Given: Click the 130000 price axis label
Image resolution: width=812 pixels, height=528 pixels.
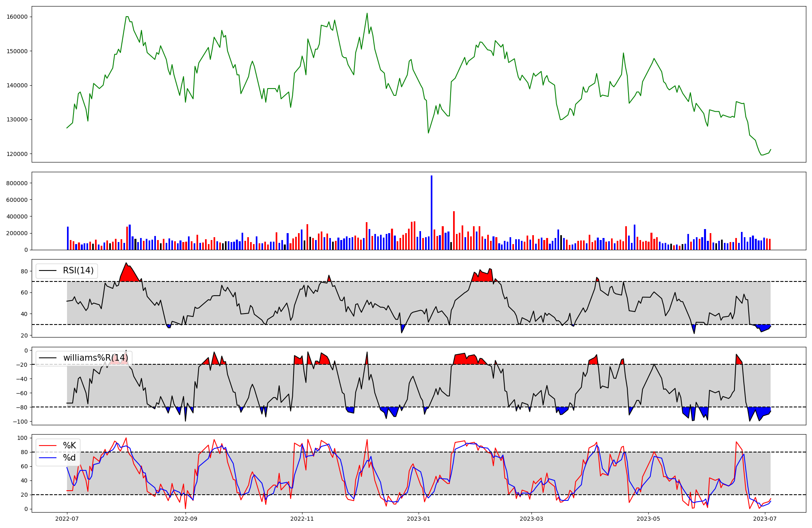Looking at the screenshot, I should click(17, 119).
